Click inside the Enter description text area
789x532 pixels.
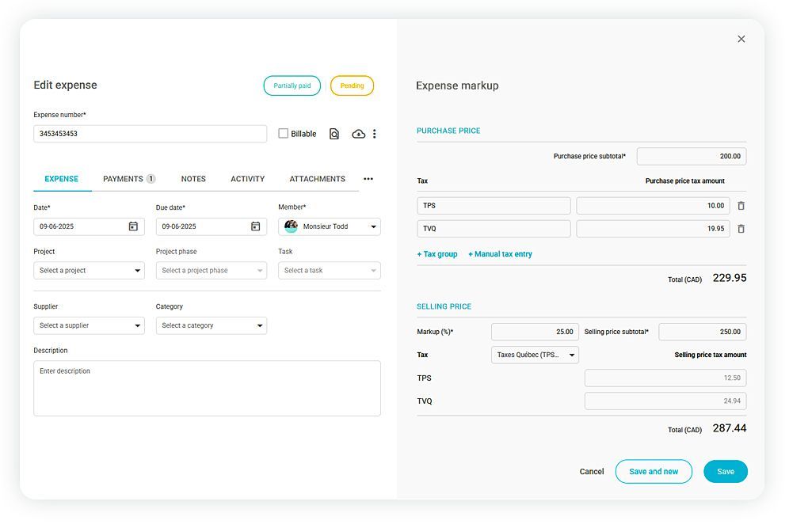pos(206,388)
